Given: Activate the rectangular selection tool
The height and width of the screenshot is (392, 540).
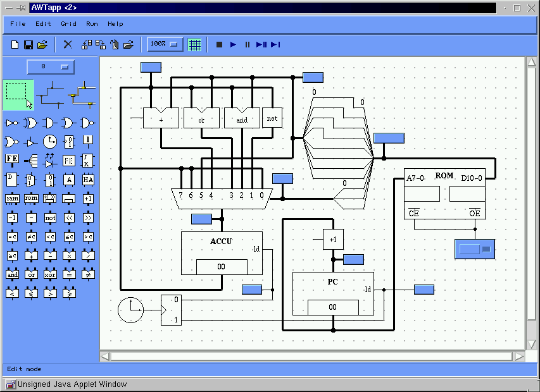Looking at the screenshot, I should pyautogui.click(x=18, y=94).
